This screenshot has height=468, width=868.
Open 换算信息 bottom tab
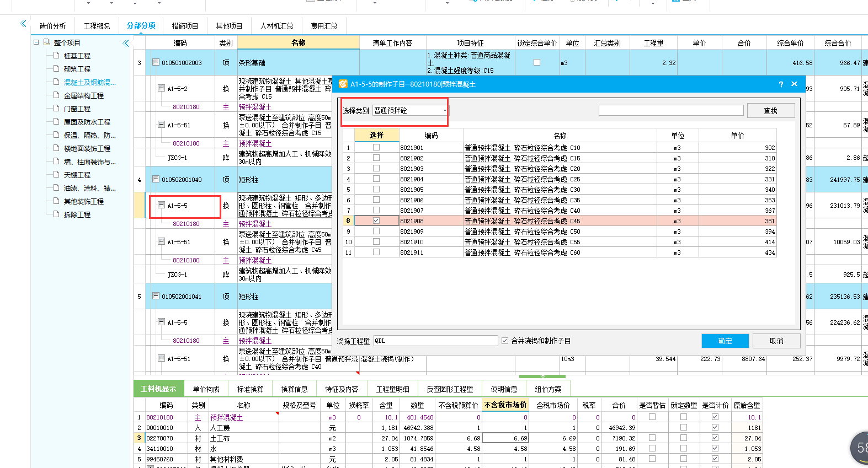[x=294, y=389]
